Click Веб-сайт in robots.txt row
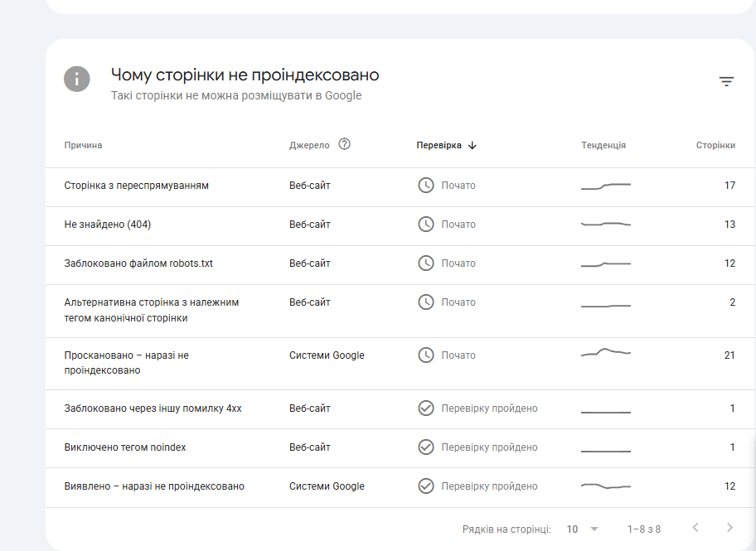 (x=309, y=263)
